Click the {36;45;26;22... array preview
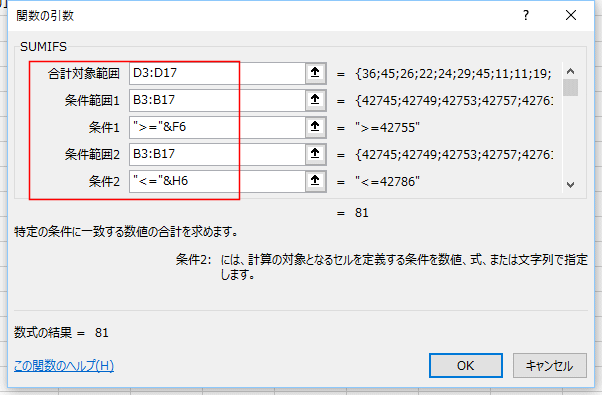This screenshot has width=602, height=395. coord(453,73)
